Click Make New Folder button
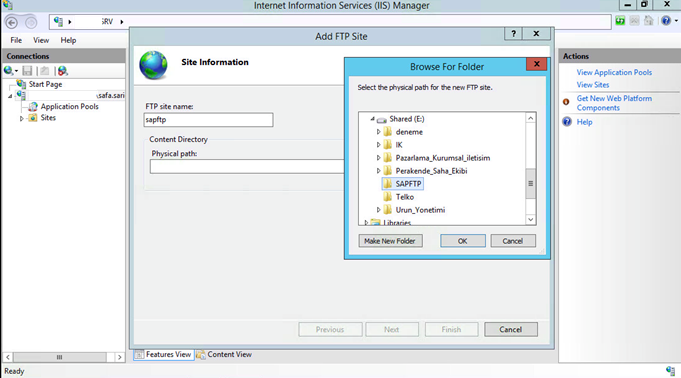 390,241
